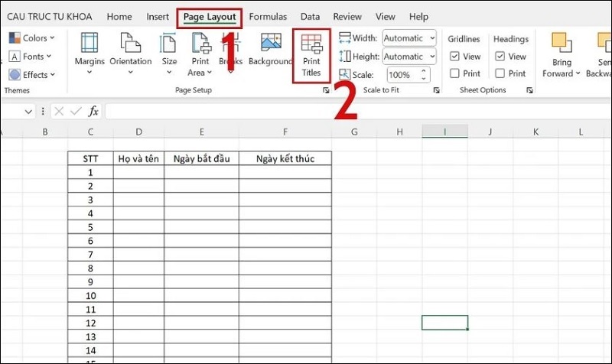The image size is (612, 364).
Task: Switch to the Formulas tab
Action: (268, 16)
